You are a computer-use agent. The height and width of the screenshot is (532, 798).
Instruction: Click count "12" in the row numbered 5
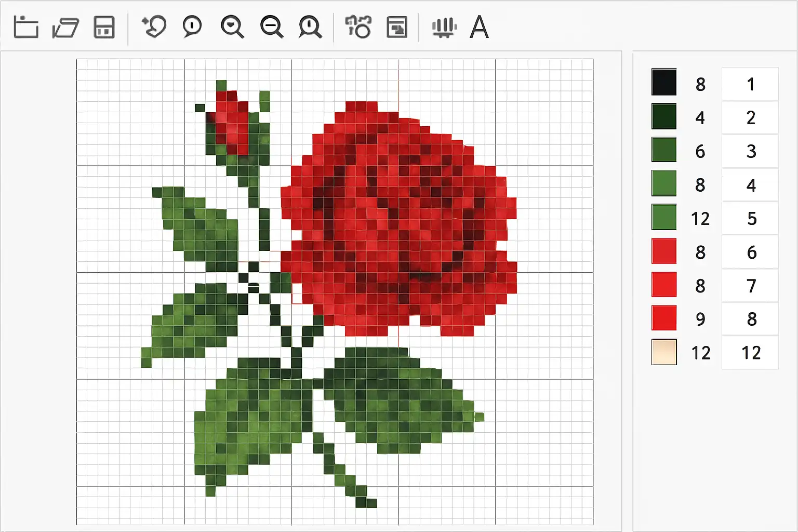pyautogui.click(x=700, y=219)
